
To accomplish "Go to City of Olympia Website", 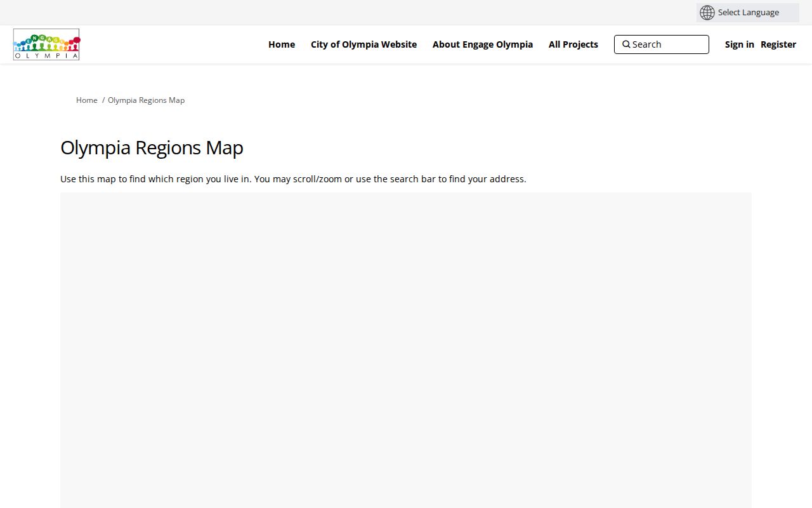I will tap(363, 44).
